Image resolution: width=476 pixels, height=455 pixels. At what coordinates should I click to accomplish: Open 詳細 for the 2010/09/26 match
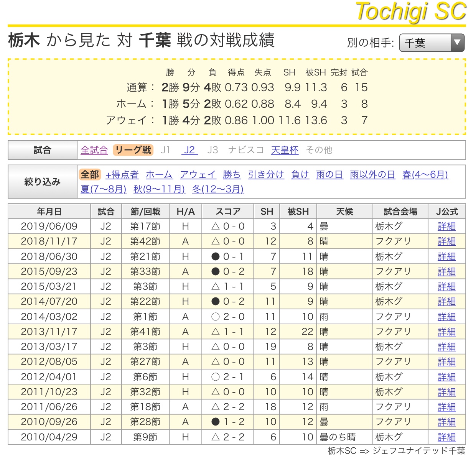coord(447,422)
